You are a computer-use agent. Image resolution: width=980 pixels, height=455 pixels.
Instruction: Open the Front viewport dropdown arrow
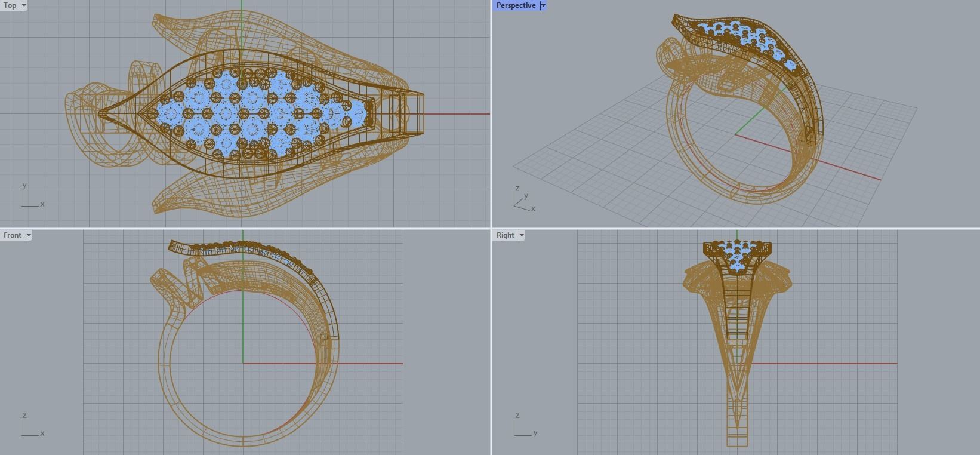29,235
